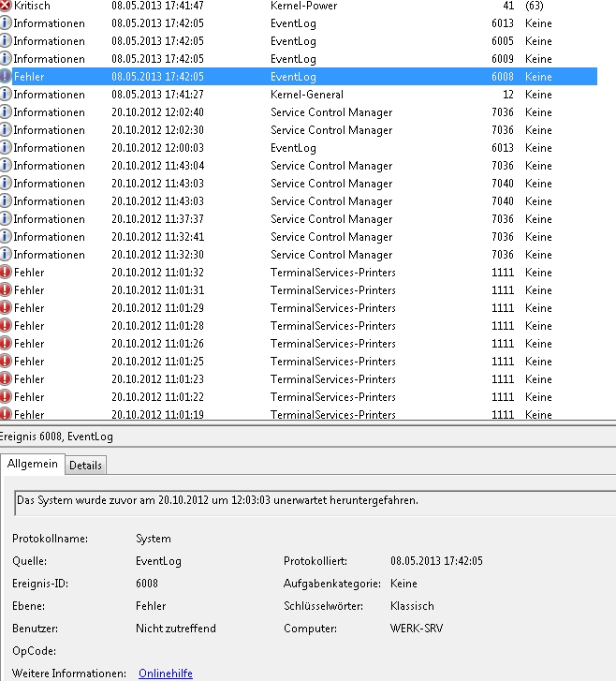Select TerminalServices-Printers entry at 11:01:32
Image resolution: width=616 pixels, height=681 pixels.
[x=299, y=273]
